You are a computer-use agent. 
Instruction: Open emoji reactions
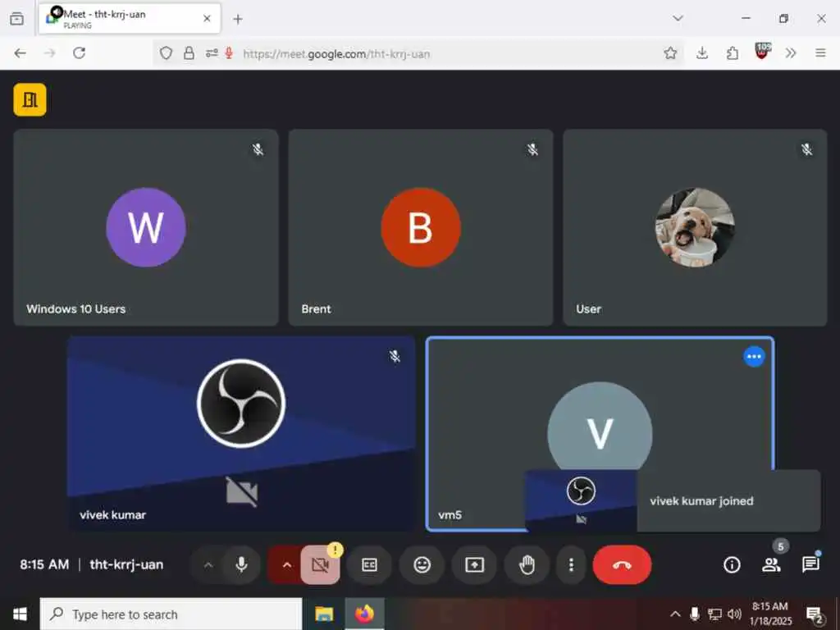click(422, 564)
